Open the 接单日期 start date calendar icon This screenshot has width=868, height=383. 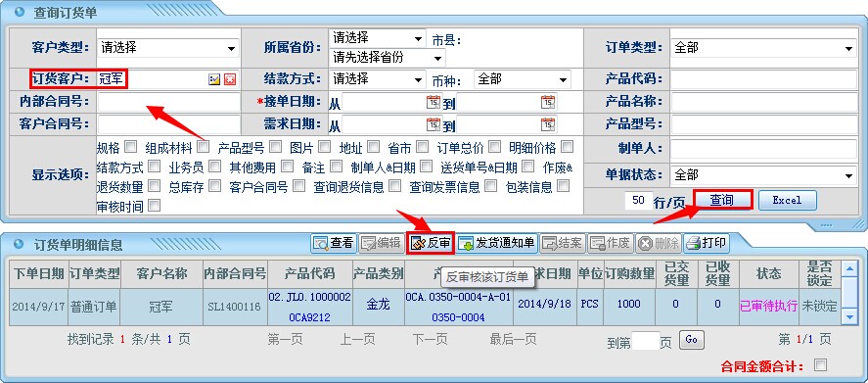433,102
